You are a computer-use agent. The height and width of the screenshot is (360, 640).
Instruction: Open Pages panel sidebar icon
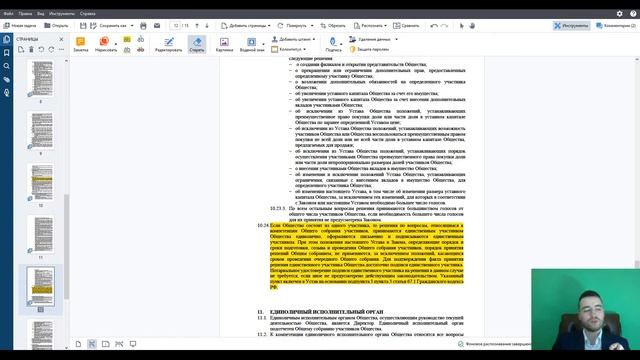coord(7,39)
